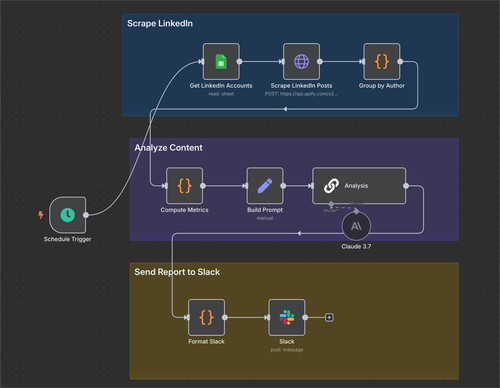
Task: Select the Slack message node
Action: [x=287, y=317]
